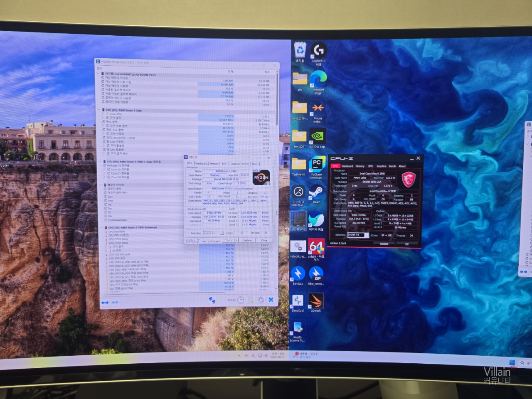Open the Recycle Bin icon
The width and height of the screenshot is (532, 399).
pos(300,52)
